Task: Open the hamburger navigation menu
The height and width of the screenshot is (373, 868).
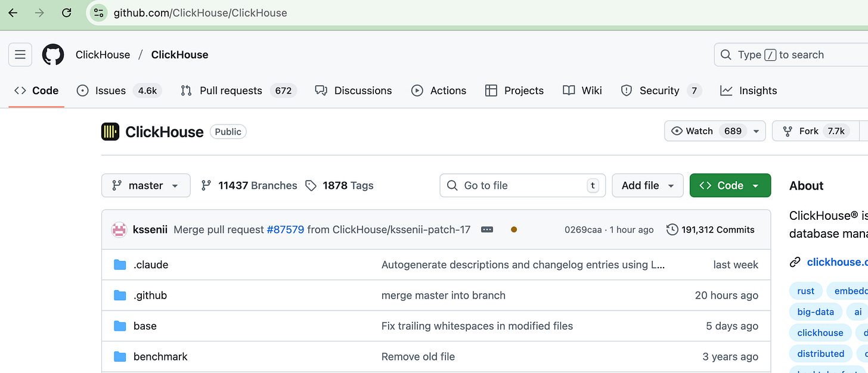Action: [20, 55]
